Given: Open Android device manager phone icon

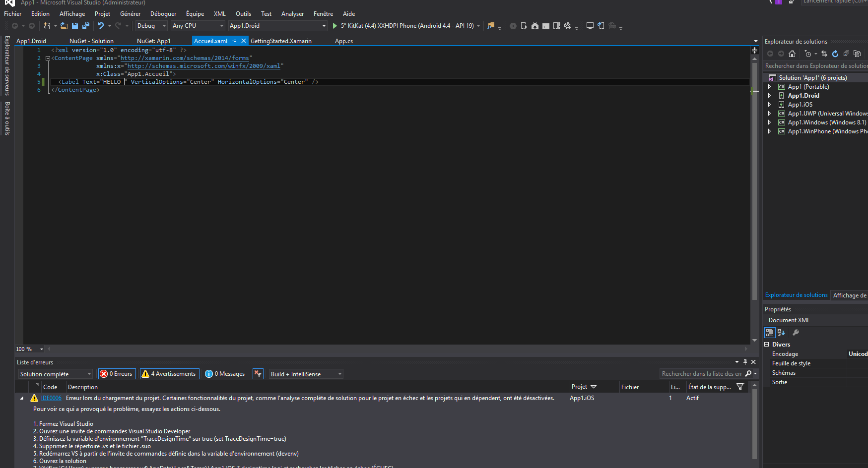Looking at the screenshot, I should point(524,26).
